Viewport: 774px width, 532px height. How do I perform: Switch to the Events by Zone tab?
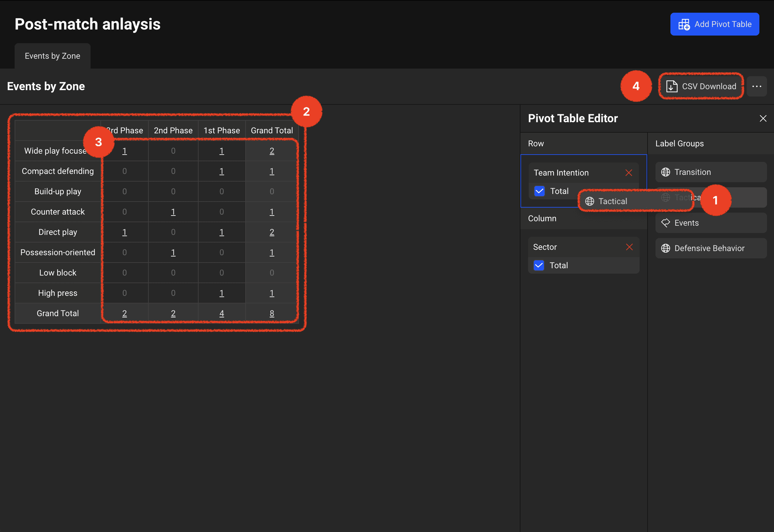52,56
